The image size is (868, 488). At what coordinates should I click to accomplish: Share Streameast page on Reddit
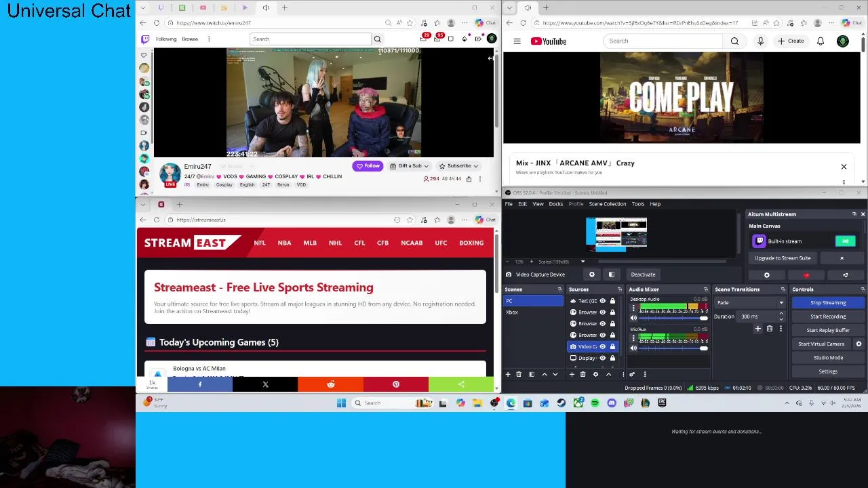click(331, 384)
